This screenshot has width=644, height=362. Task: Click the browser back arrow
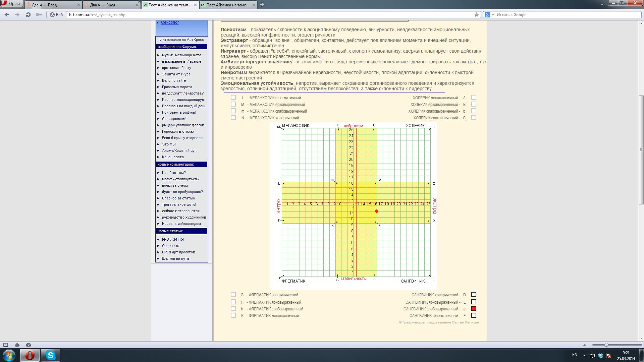coord(7,15)
